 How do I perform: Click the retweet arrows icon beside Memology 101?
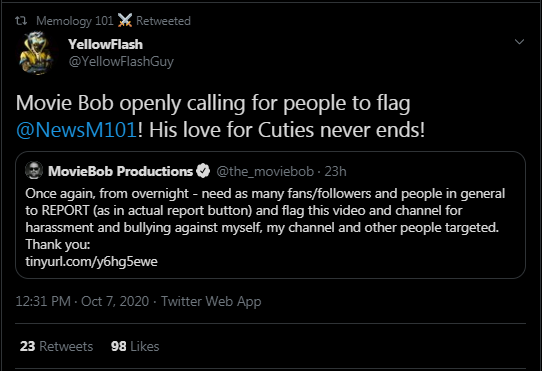(x=21, y=21)
